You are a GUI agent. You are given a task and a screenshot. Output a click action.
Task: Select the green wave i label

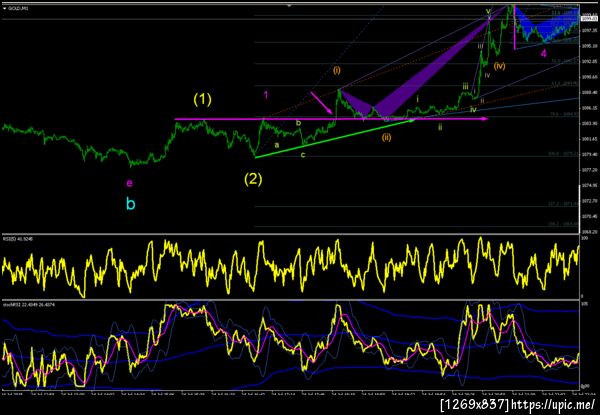pyautogui.click(x=417, y=99)
